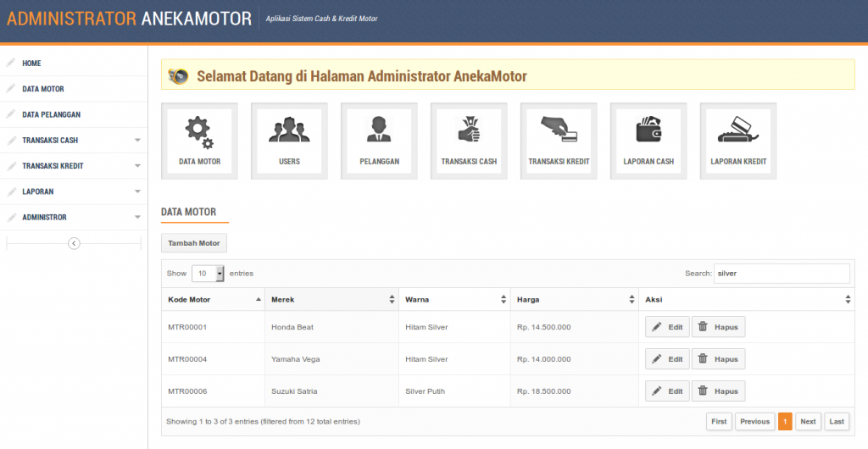Go to First page of results

719,421
